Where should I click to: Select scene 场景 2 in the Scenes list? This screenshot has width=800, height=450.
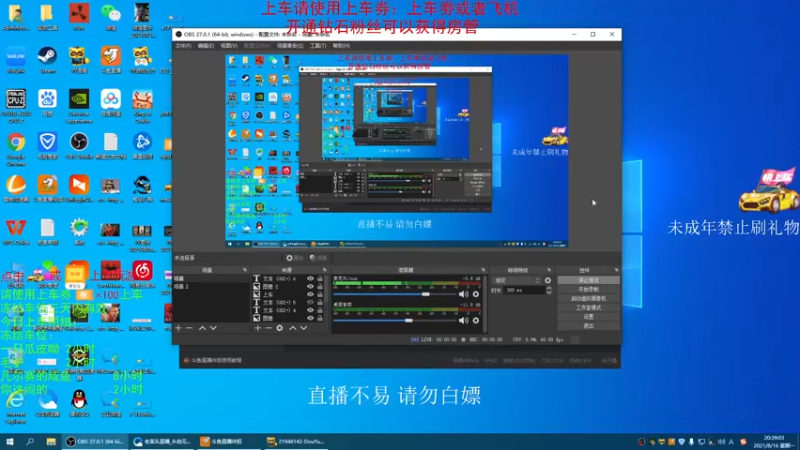[x=211, y=287]
